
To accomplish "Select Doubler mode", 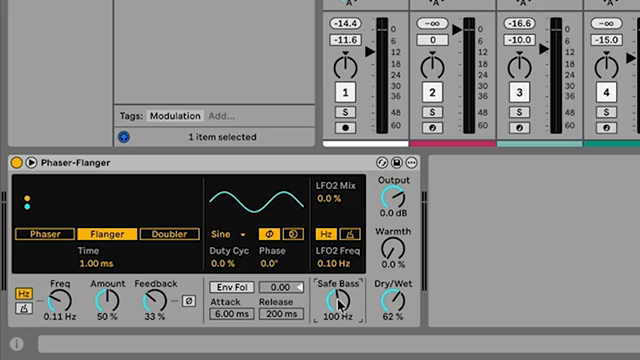I will (x=169, y=234).
